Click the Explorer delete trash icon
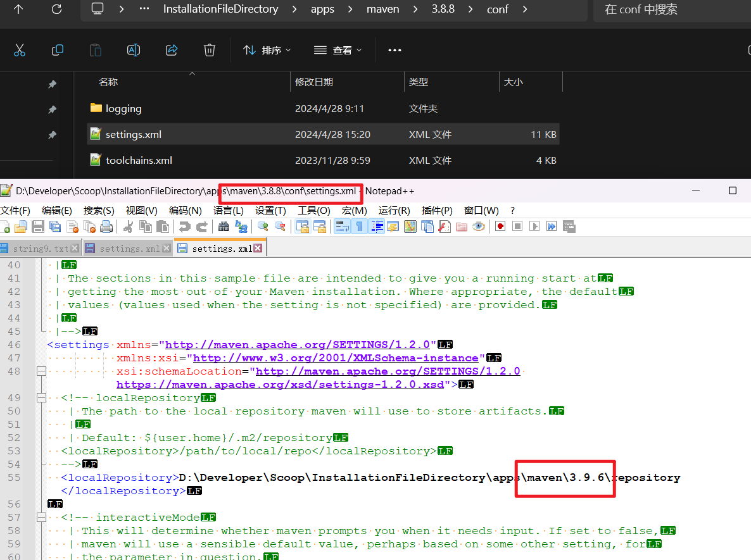Viewport: 751px width, 560px height. pyautogui.click(x=210, y=50)
